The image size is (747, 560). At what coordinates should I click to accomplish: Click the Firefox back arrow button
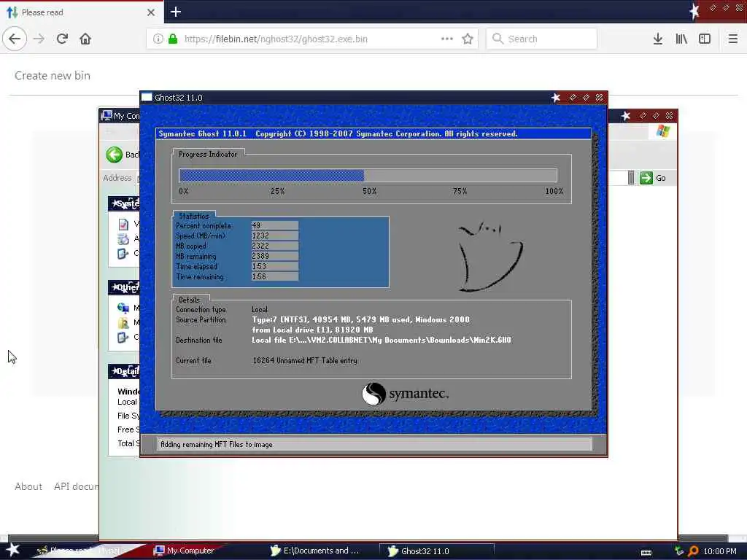click(x=15, y=39)
